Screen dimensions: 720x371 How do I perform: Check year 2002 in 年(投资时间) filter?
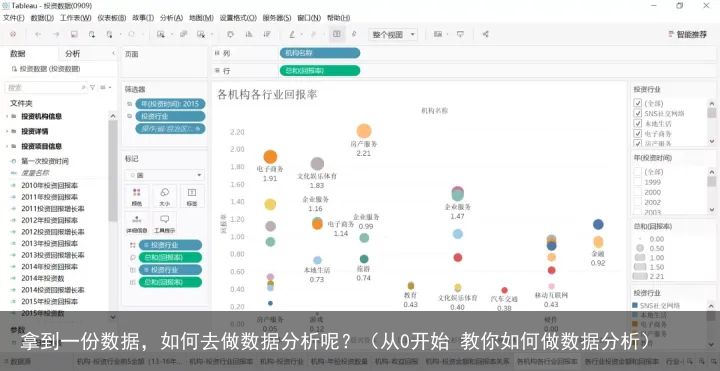pos(637,202)
